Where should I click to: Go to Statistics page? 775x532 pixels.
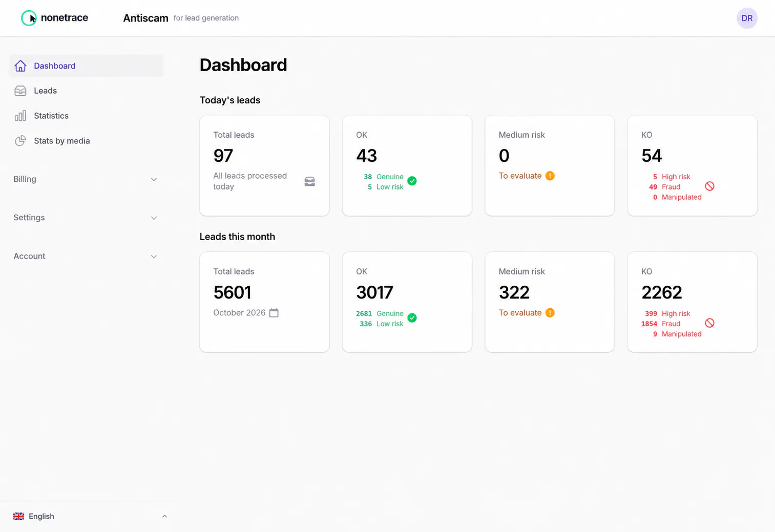click(x=86, y=116)
